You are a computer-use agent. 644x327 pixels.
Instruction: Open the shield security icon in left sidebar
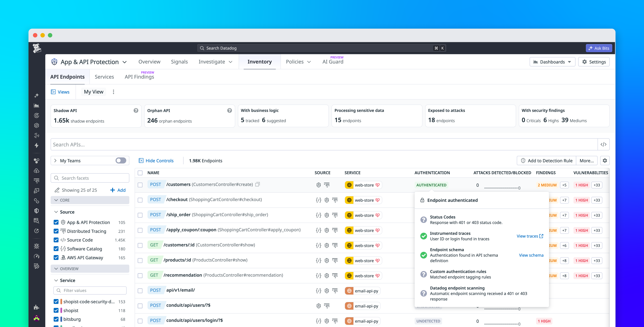pos(36,211)
